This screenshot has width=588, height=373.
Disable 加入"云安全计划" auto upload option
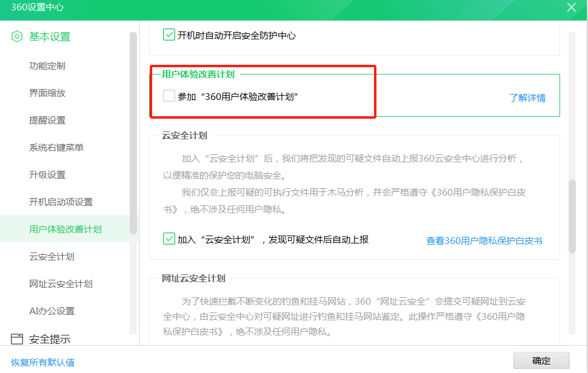[169, 240]
